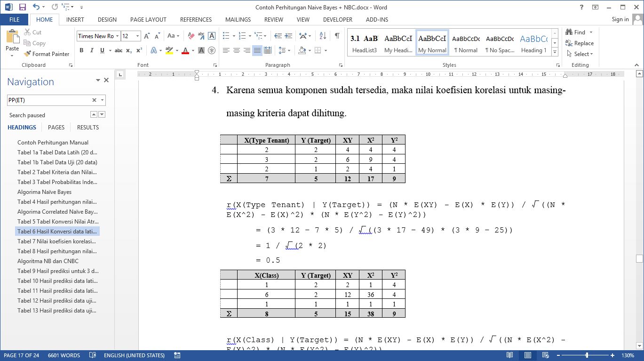Click the zoom slider in status bar

(587, 355)
